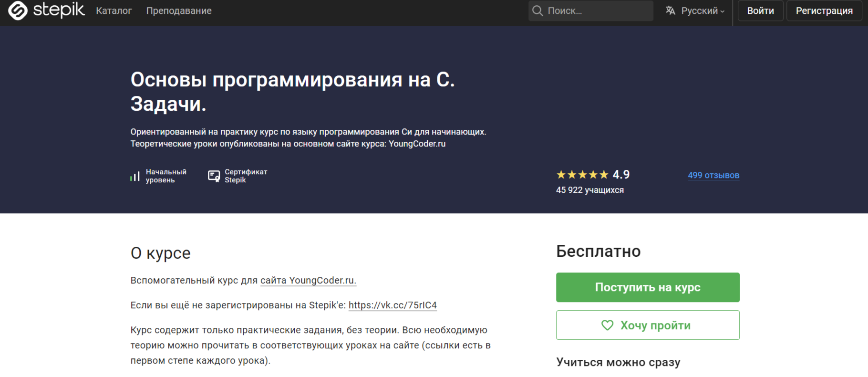Viewport: 868px width, 377px height.
Task: Click the Stepik certificate icon
Action: 214,176
